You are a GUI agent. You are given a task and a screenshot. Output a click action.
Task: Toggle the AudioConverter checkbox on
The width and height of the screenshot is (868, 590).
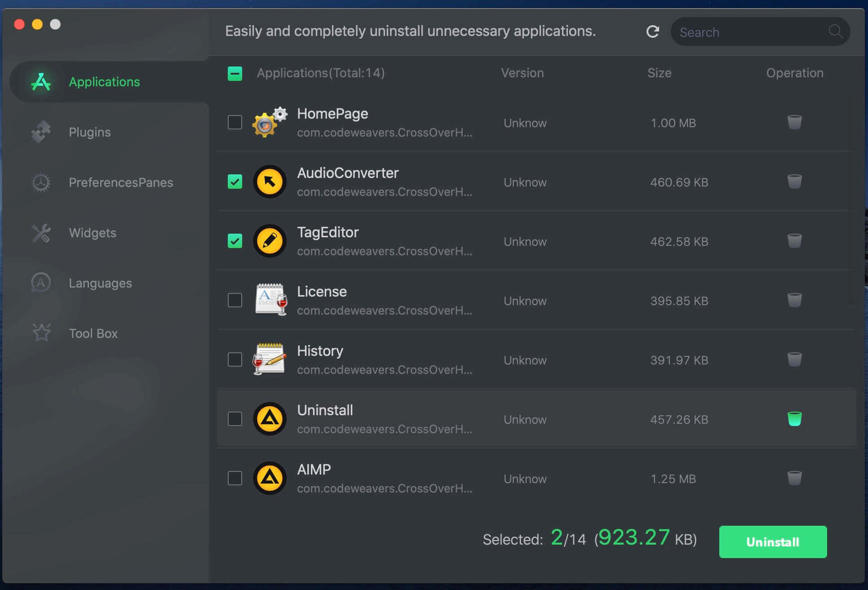click(234, 181)
